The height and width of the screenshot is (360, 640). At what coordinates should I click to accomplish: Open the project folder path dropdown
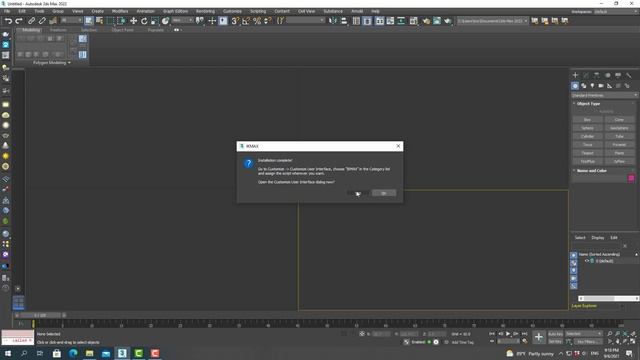pos(493,21)
